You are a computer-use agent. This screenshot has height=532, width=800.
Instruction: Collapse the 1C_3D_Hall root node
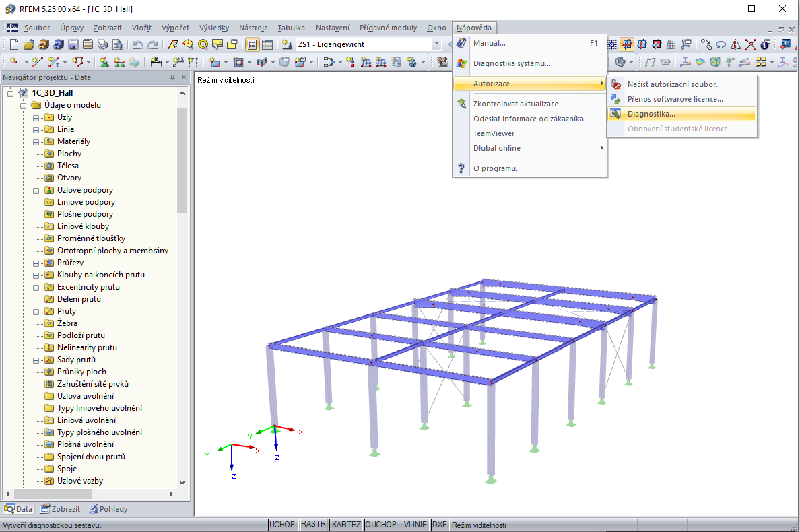click(10, 94)
